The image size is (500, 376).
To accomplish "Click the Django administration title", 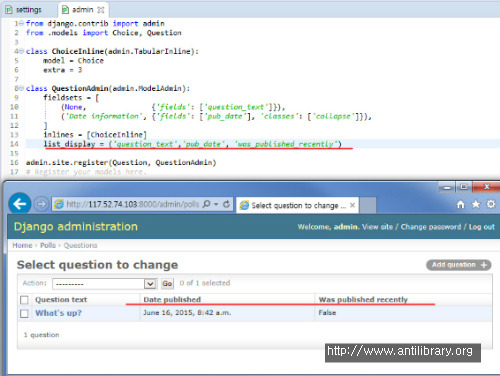I will pos(76,227).
